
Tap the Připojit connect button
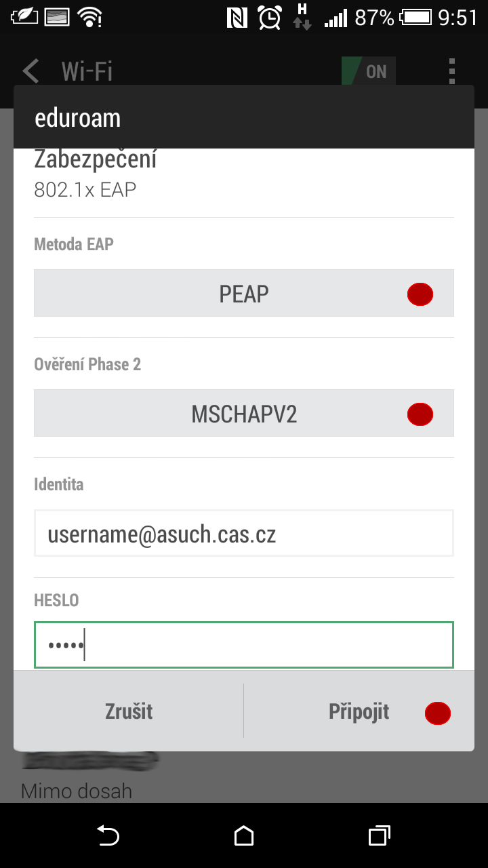click(359, 711)
